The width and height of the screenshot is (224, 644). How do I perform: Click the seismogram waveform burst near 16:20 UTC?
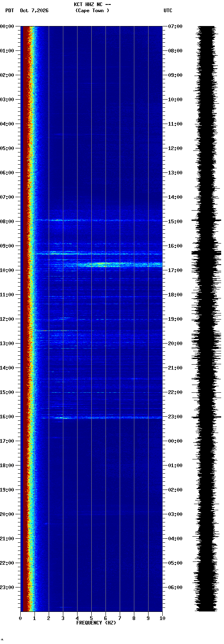[x=207, y=253]
